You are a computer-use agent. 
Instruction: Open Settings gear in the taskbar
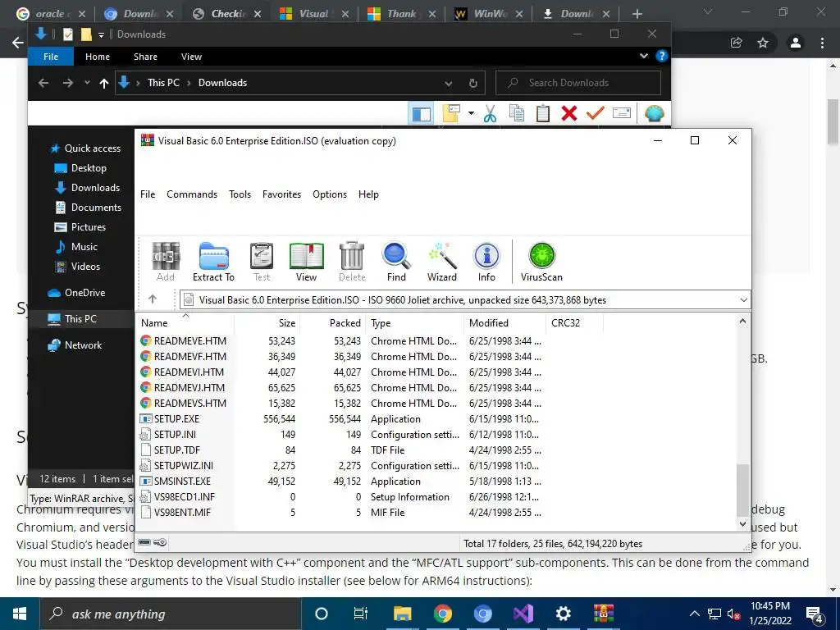pos(563,614)
